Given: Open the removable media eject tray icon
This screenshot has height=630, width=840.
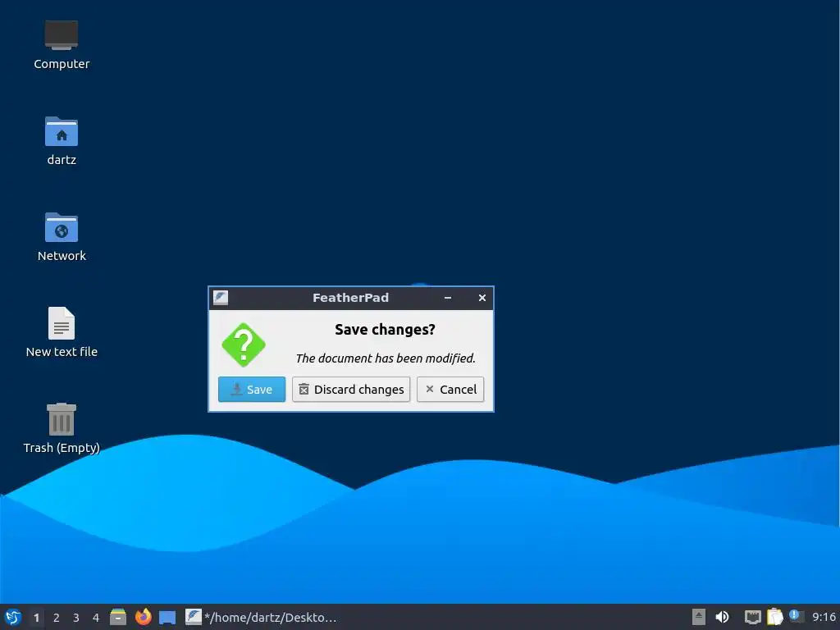Looking at the screenshot, I should click(x=699, y=617).
